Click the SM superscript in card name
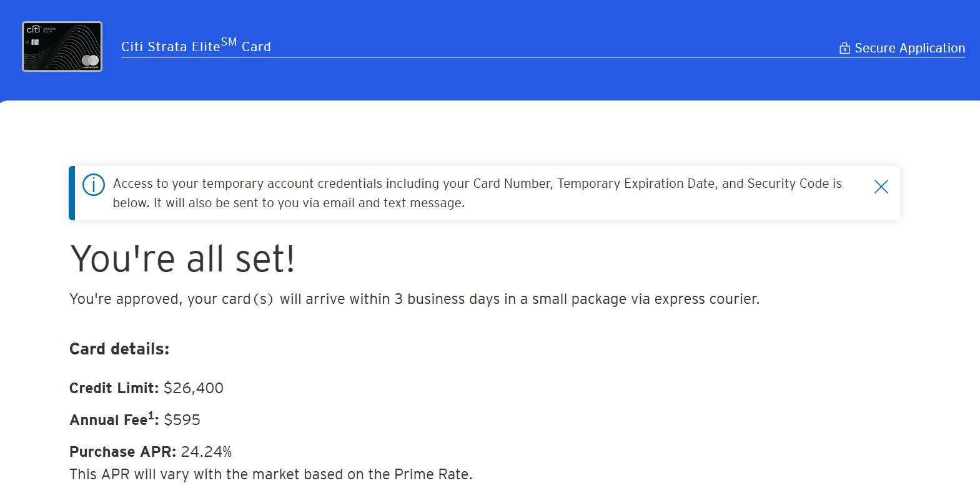 point(229,42)
